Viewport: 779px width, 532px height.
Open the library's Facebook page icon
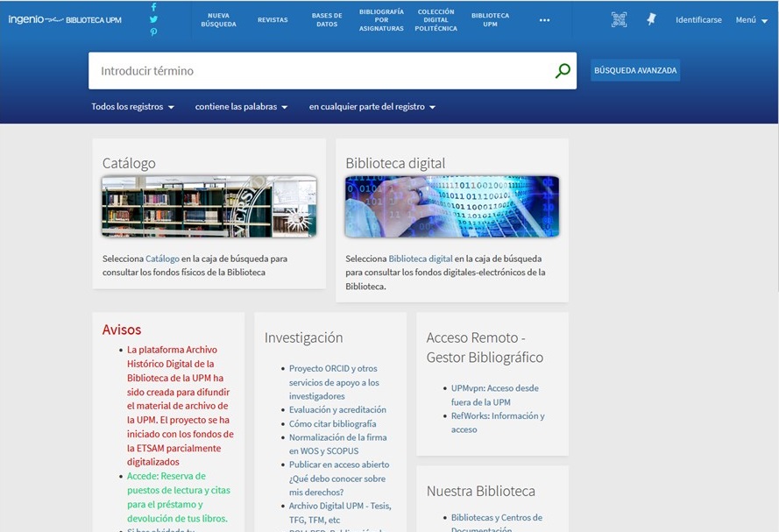tap(153, 7)
